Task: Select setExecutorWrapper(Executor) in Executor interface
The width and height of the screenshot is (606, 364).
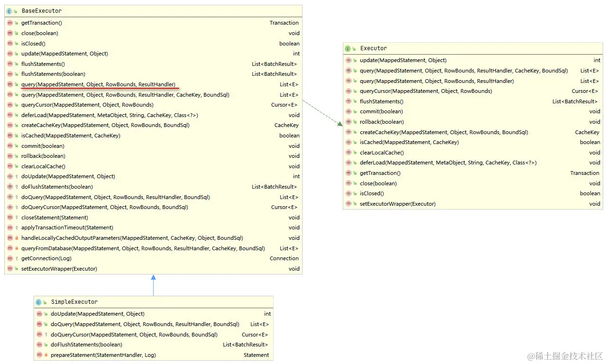Action: [x=398, y=204]
